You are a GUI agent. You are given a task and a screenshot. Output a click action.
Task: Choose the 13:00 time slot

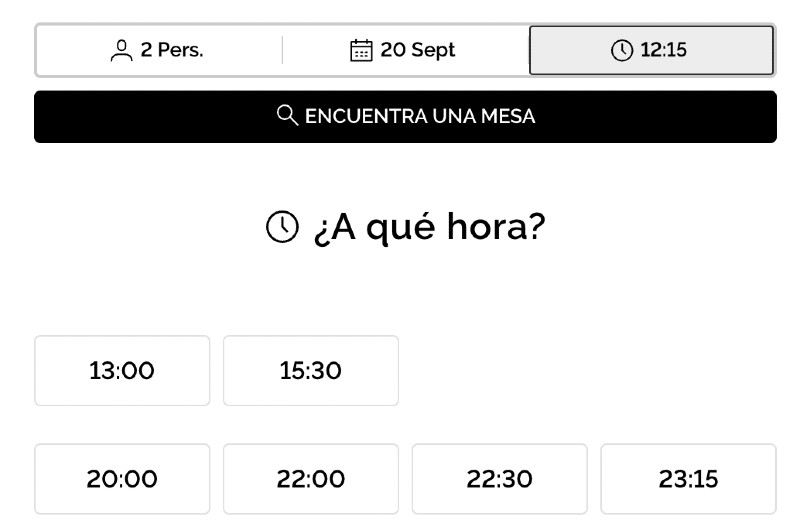tap(122, 370)
